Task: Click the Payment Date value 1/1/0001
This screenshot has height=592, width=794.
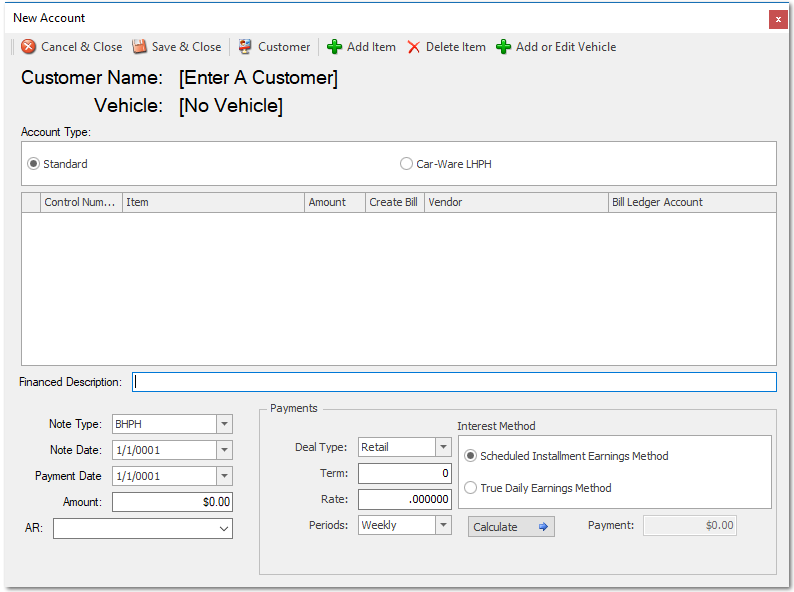Action: pyautogui.click(x=138, y=477)
